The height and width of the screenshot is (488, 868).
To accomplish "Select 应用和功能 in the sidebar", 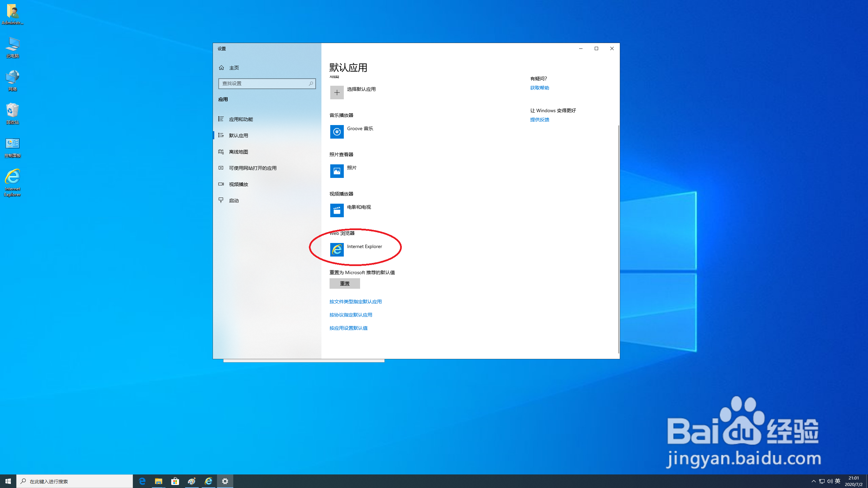I will coord(241,119).
